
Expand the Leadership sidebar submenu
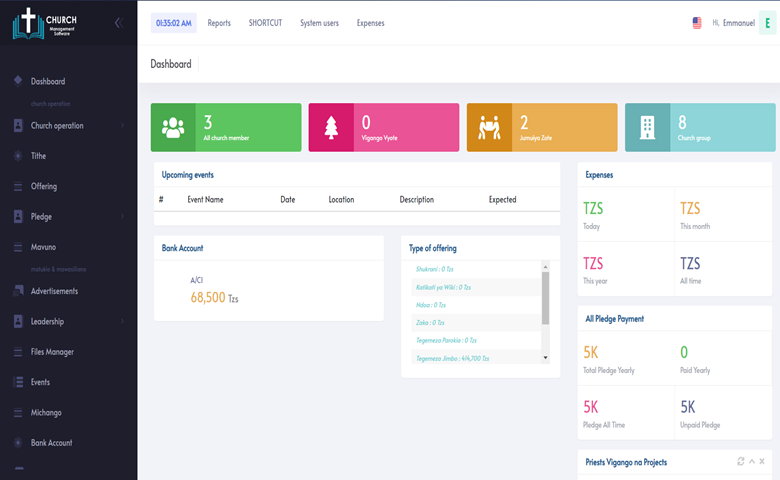(123, 322)
